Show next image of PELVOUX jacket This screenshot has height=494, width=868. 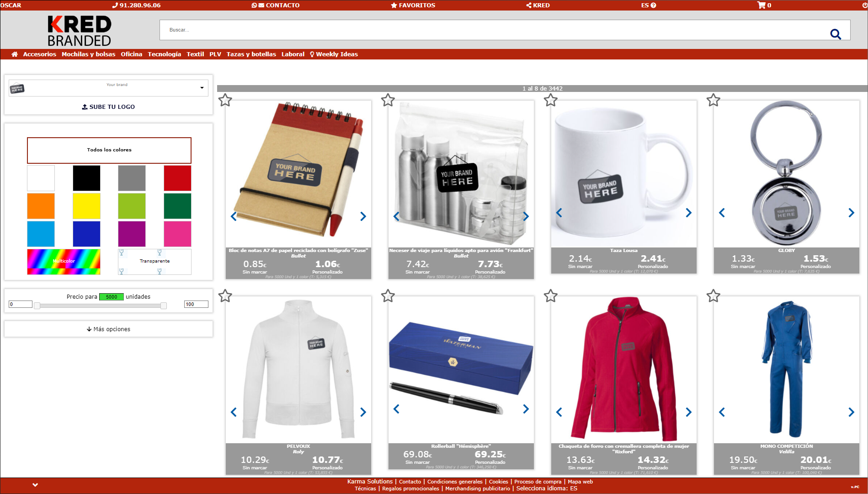(363, 412)
